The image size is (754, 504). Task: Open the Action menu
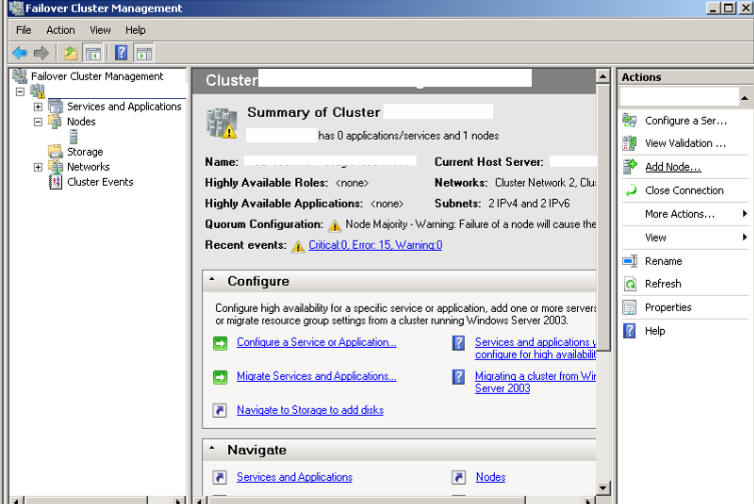[x=61, y=30]
